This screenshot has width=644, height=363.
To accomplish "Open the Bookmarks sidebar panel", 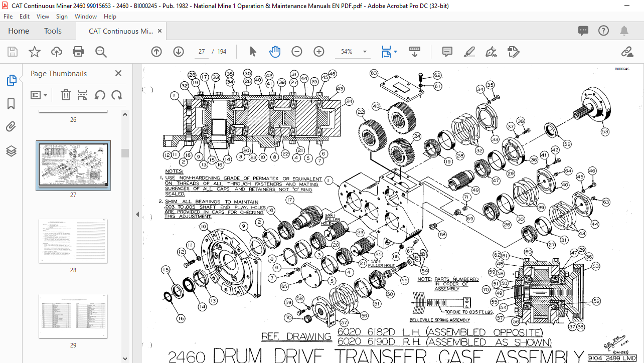I will [x=11, y=104].
